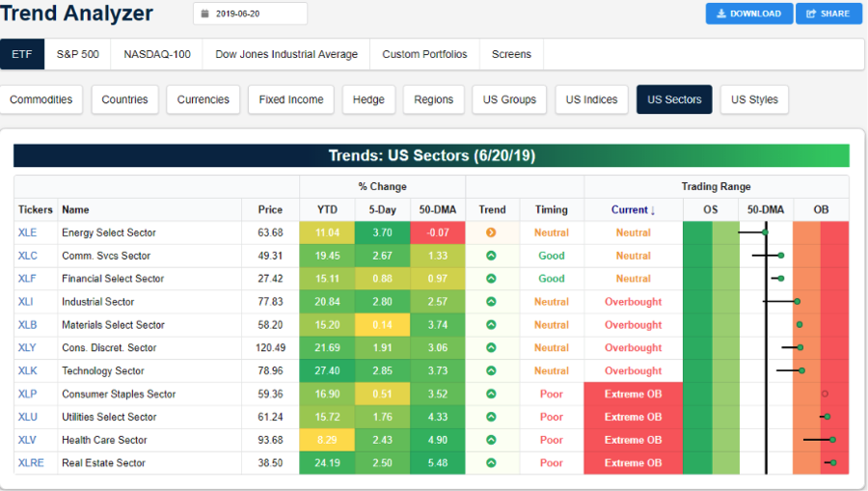Screen dimensions: 868x491
Task: Click the XLP trading range marker
Action: (825, 394)
